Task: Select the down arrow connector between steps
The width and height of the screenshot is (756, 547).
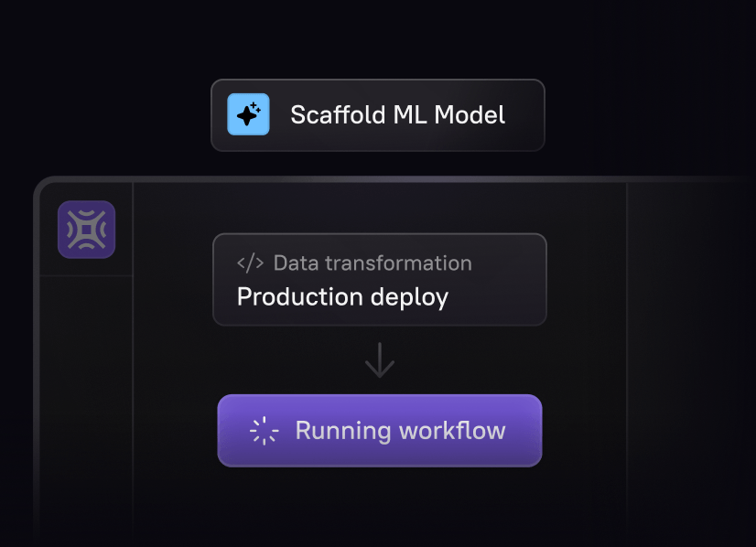Action: pyautogui.click(x=380, y=360)
